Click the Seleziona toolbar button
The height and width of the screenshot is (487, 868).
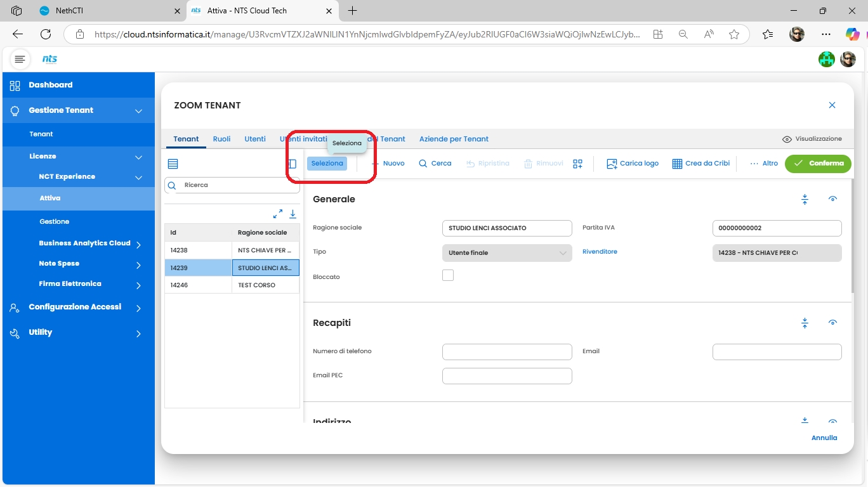coord(327,164)
